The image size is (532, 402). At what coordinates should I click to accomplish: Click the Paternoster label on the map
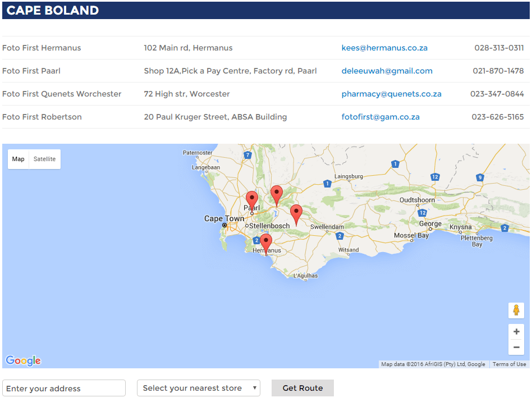coord(198,153)
